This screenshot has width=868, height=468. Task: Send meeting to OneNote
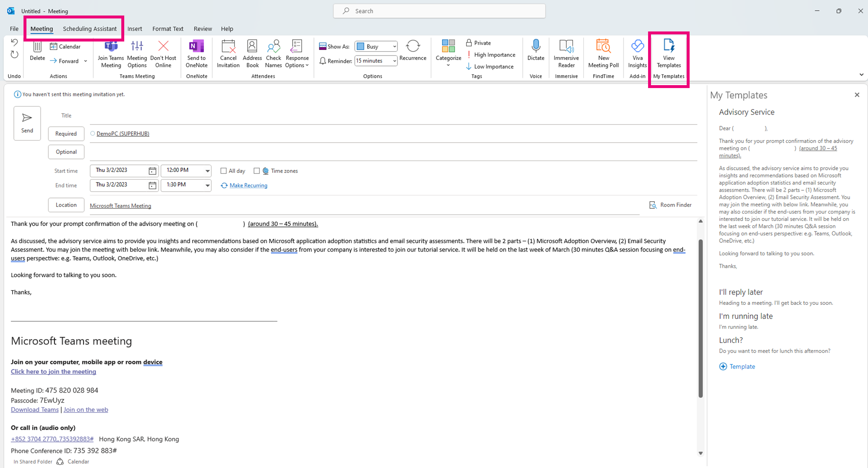click(x=196, y=54)
